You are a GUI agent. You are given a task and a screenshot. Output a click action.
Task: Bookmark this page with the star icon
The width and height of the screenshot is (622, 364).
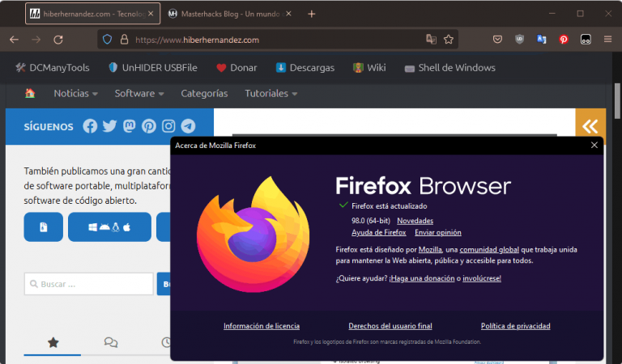(x=448, y=39)
